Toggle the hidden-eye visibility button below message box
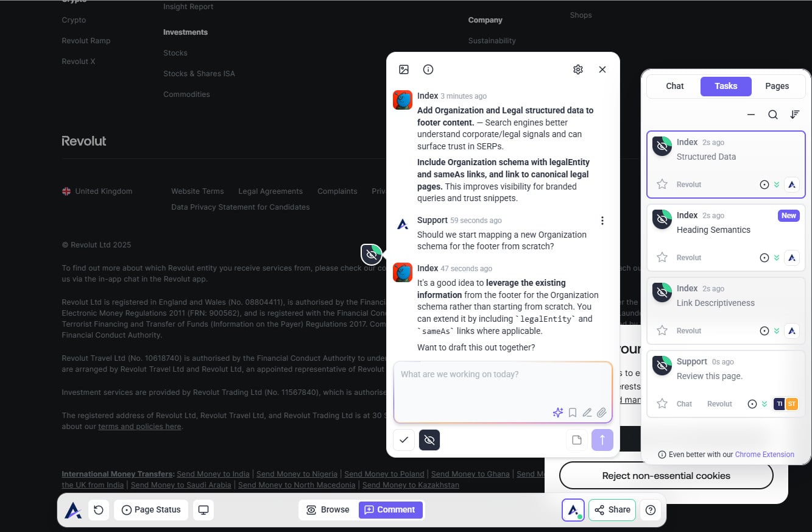The width and height of the screenshot is (812, 532). point(429,440)
